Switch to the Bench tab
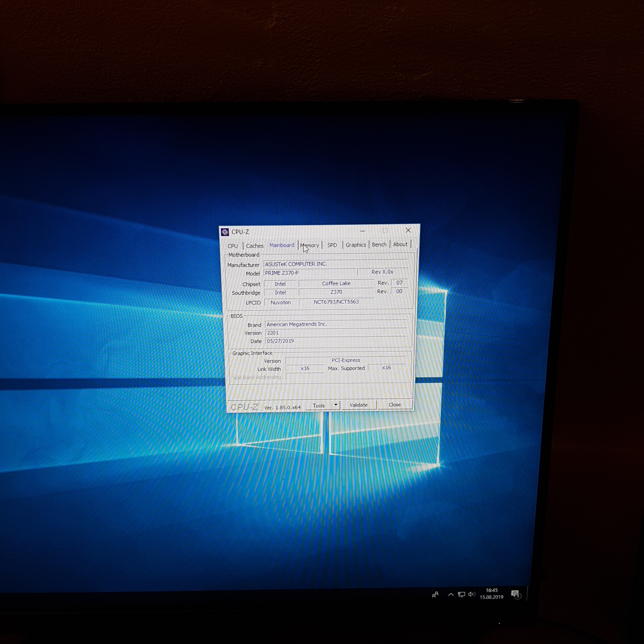Image resolution: width=644 pixels, height=644 pixels. coord(379,244)
